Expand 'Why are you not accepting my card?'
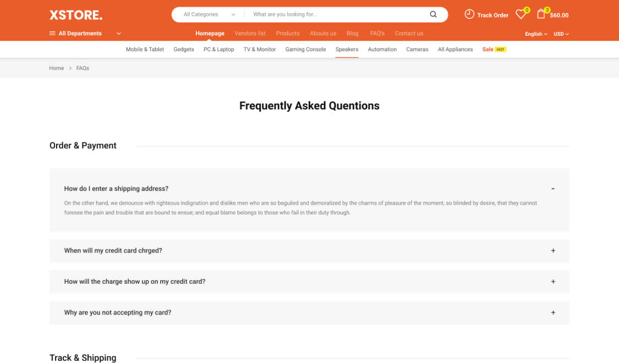Viewport: 619px width, 364px height. point(553,312)
